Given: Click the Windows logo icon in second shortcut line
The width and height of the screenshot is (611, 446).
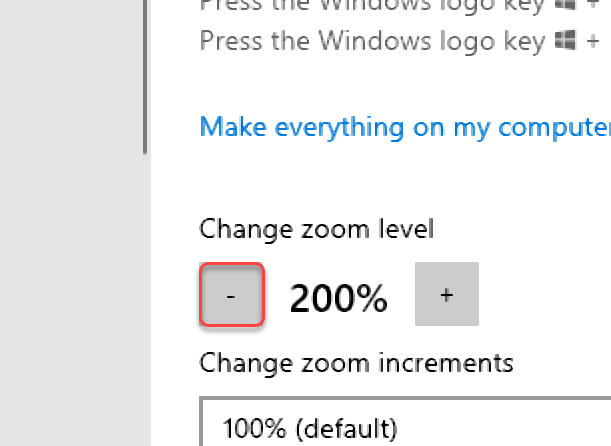Looking at the screenshot, I should click(x=565, y=40).
